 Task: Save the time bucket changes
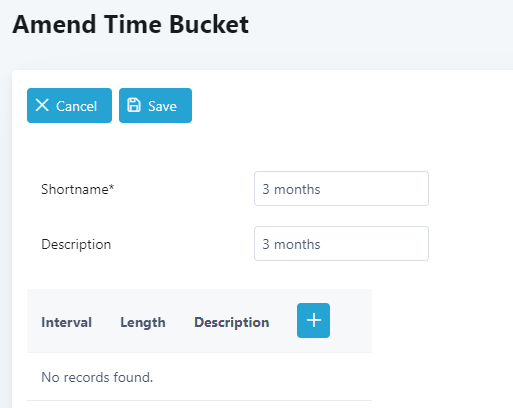tap(155, 105)
